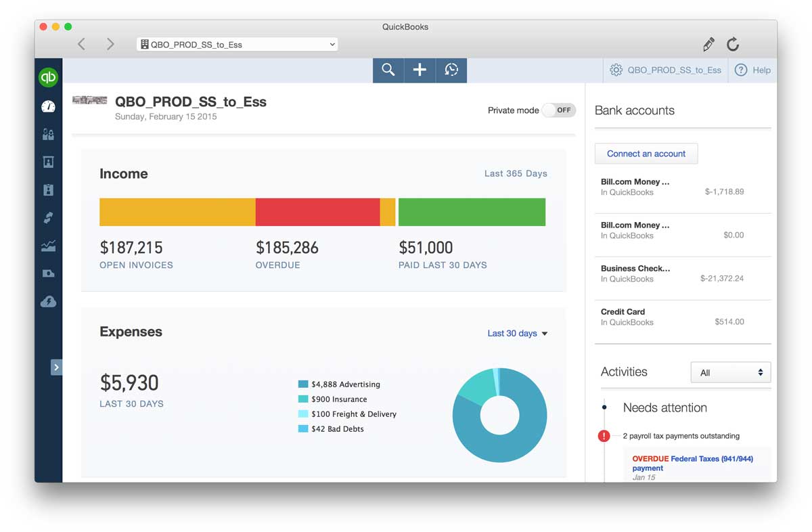Click the red alert exclamation icon
The height and width of the screenshot is (532, 812).
604,436
